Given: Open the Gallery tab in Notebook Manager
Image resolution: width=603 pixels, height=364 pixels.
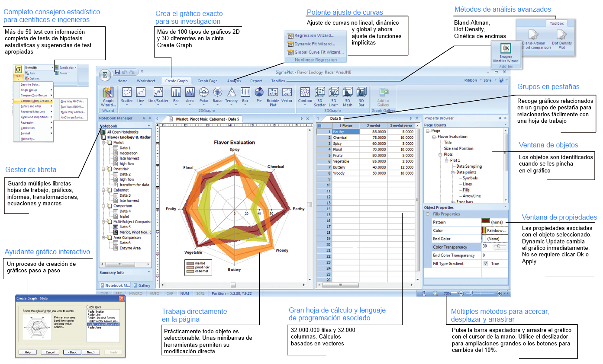Looking at the screenshot, I should [x=142, y=285].
